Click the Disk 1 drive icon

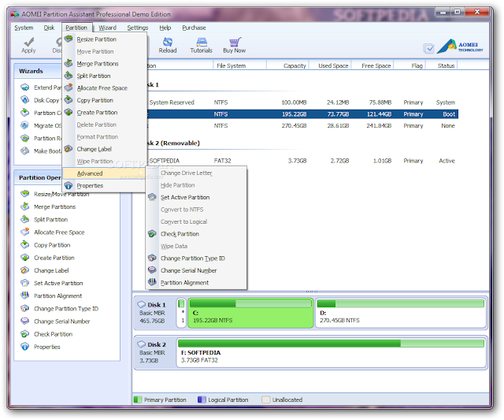[142, 304]
